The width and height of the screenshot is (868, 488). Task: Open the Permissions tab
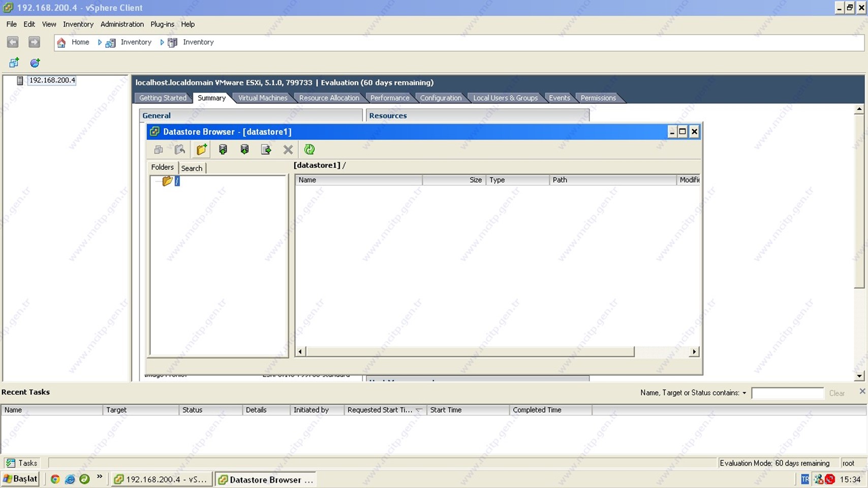click(x=598, y=98)
